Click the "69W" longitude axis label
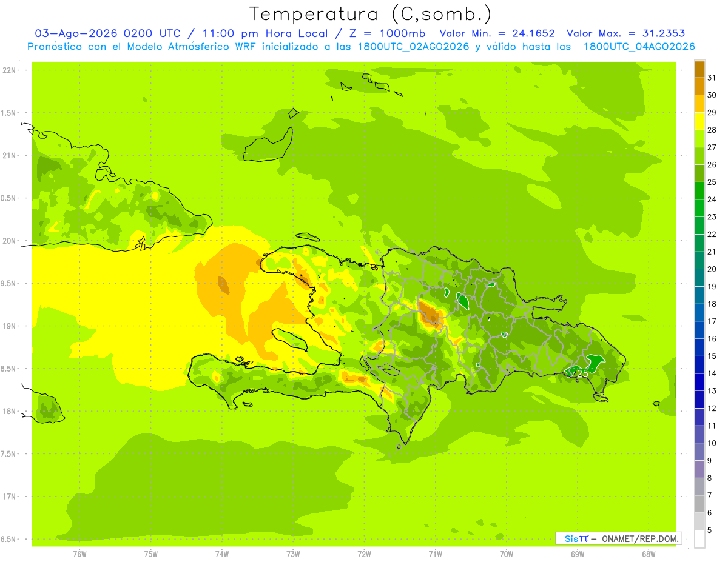 pos(578,554)
